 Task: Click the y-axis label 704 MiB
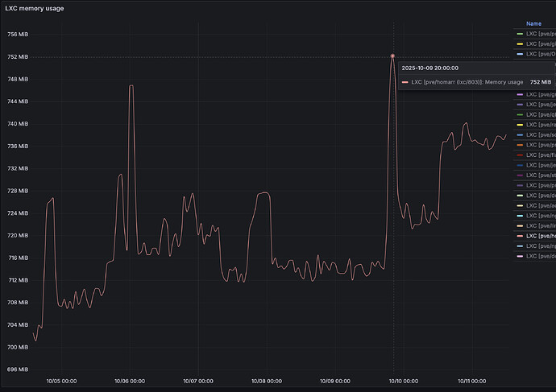(18, 324)
